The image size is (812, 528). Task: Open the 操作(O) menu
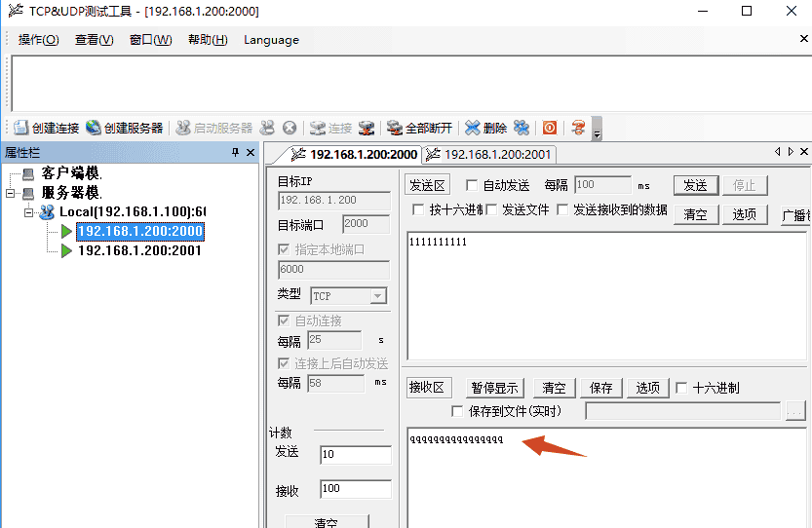[39, 40]
